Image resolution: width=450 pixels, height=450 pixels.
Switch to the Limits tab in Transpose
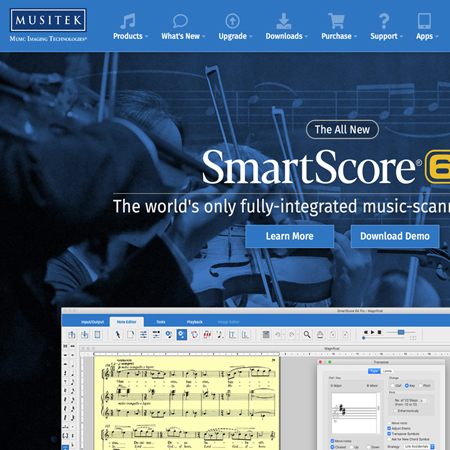[x=387, y=371]
